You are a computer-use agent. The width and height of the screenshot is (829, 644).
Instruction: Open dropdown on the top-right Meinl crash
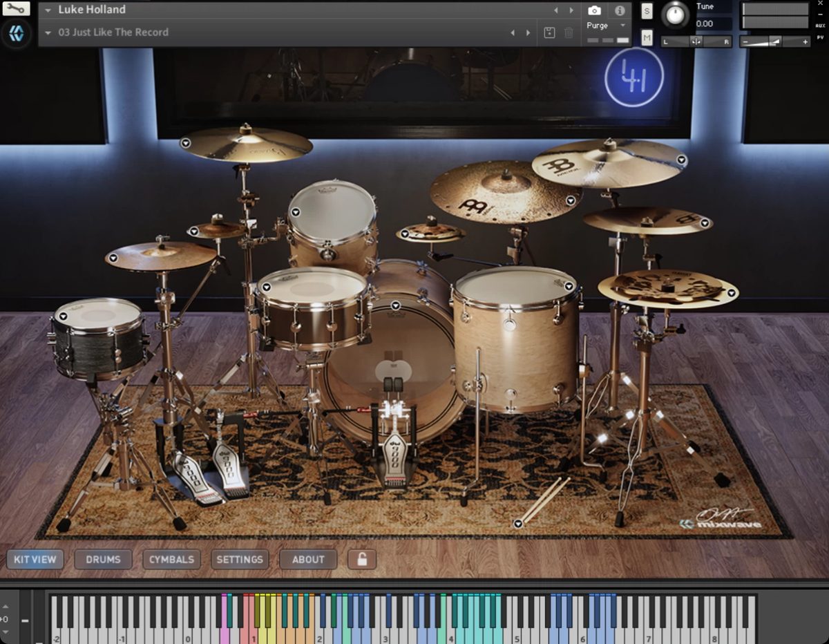tap(681, 160)
